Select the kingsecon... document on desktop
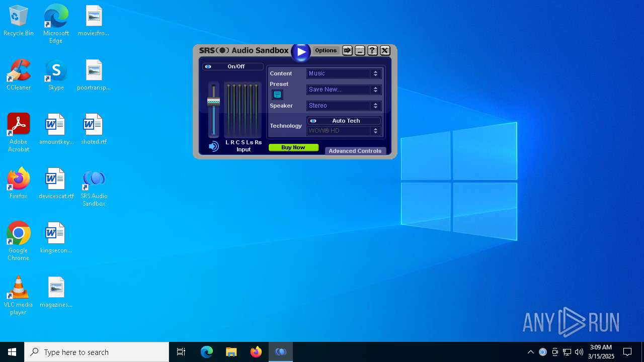The image size is (644, 362). [x=56, y=238]
